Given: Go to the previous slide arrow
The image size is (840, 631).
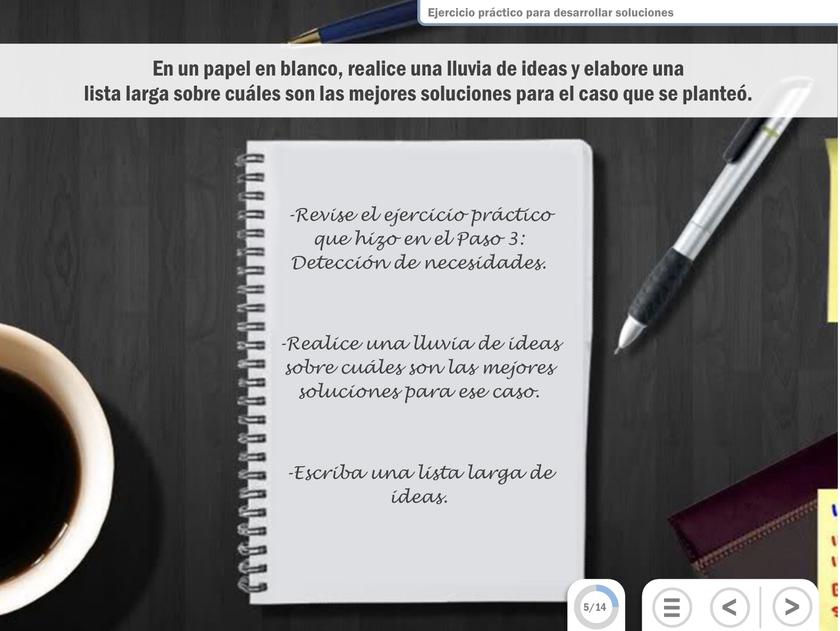Looking at the screenshot, I should coord(729,607).
